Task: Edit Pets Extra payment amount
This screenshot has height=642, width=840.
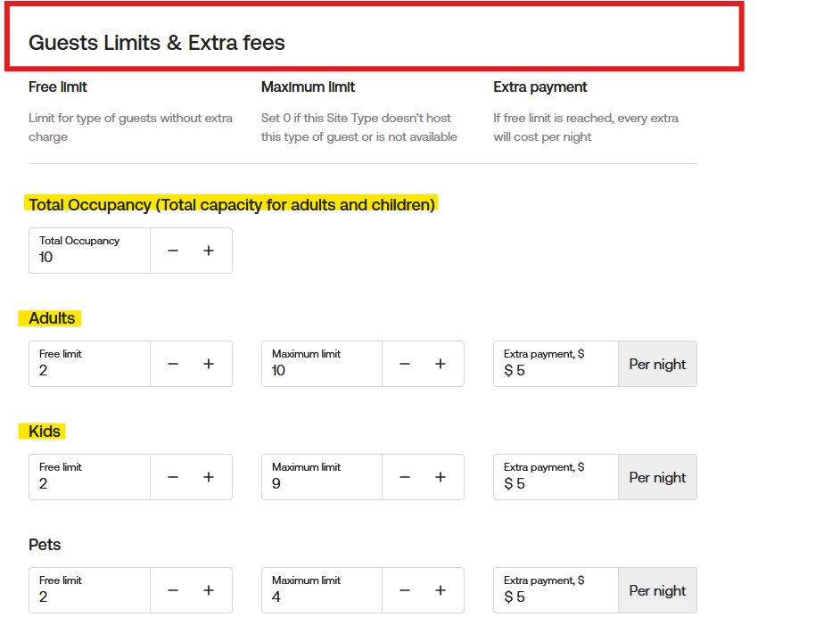Action: (556, 590)
